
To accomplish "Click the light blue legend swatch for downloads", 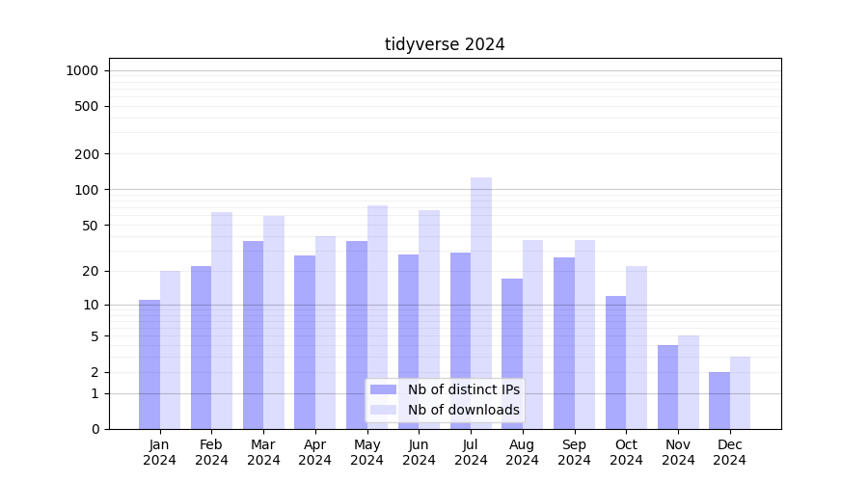I will pos(383,410).
